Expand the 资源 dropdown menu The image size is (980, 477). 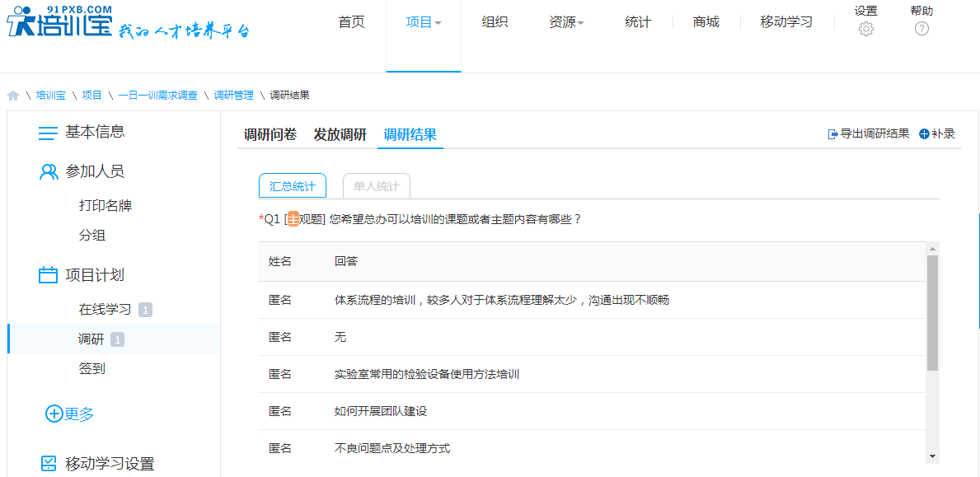pyautogui.click(x=566, y=22)
